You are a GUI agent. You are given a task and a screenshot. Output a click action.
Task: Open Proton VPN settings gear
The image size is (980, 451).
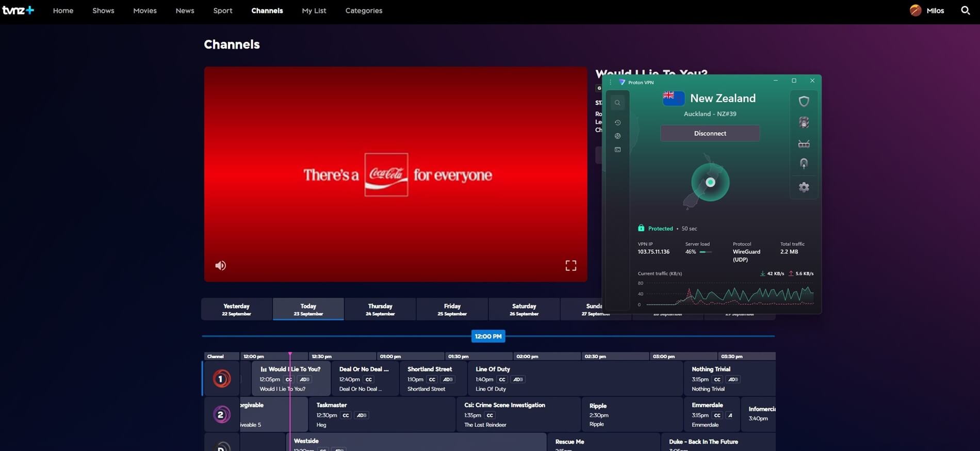click(x=804, y=187)
